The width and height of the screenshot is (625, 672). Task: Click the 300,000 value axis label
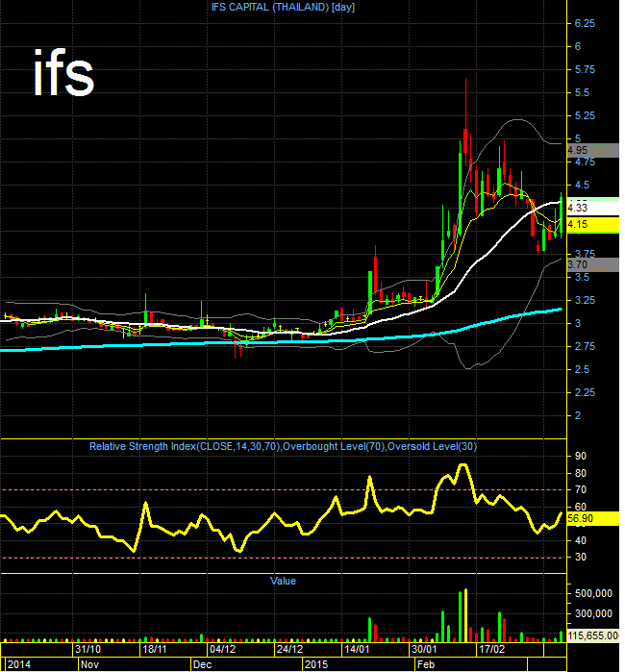pyautogui.click(x=593, y=613)
